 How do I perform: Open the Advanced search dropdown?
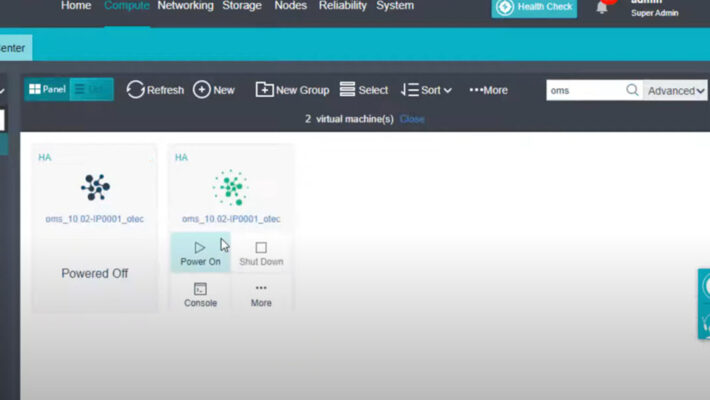click(x=676, y=91)
